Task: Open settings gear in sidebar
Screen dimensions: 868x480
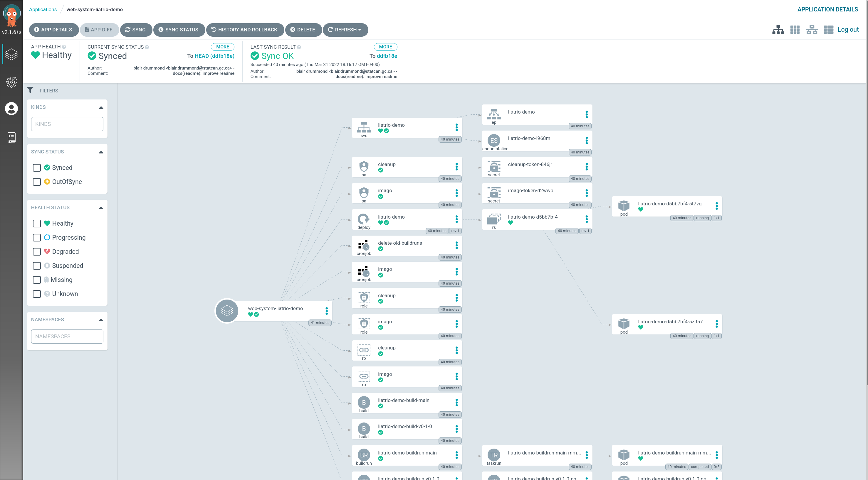Action: pyautogui.click(x=11, y=82)
